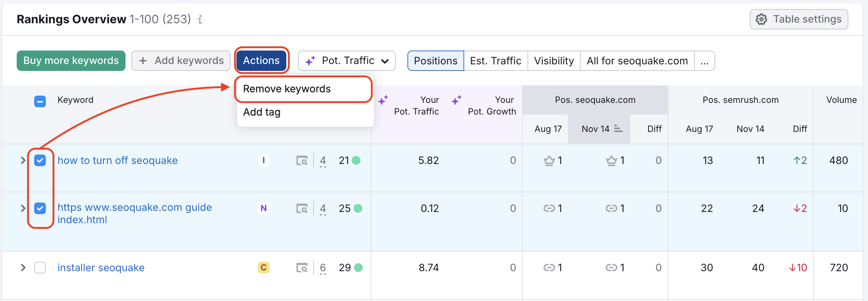Image resolution: width=868 pixels, height=301 pixels.
Task: Click the 'I' intent badge in first row
Action: (263, 160)
